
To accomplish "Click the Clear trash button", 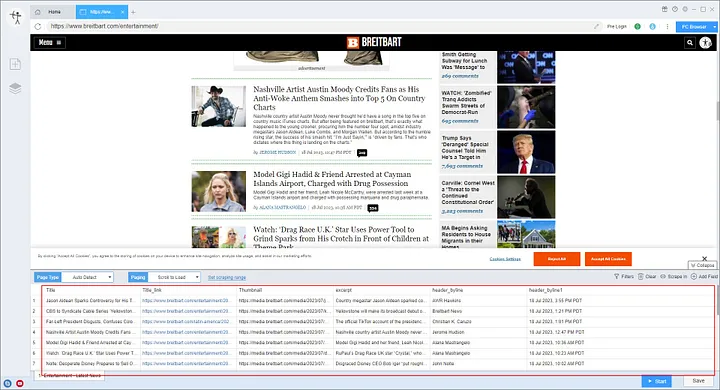I will click(647, 277).
